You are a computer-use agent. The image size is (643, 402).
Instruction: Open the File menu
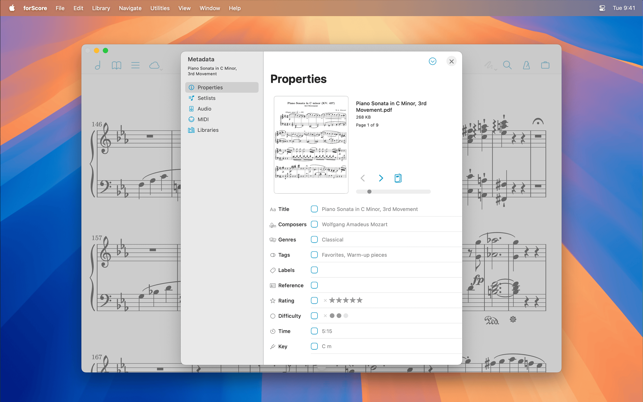60,8
